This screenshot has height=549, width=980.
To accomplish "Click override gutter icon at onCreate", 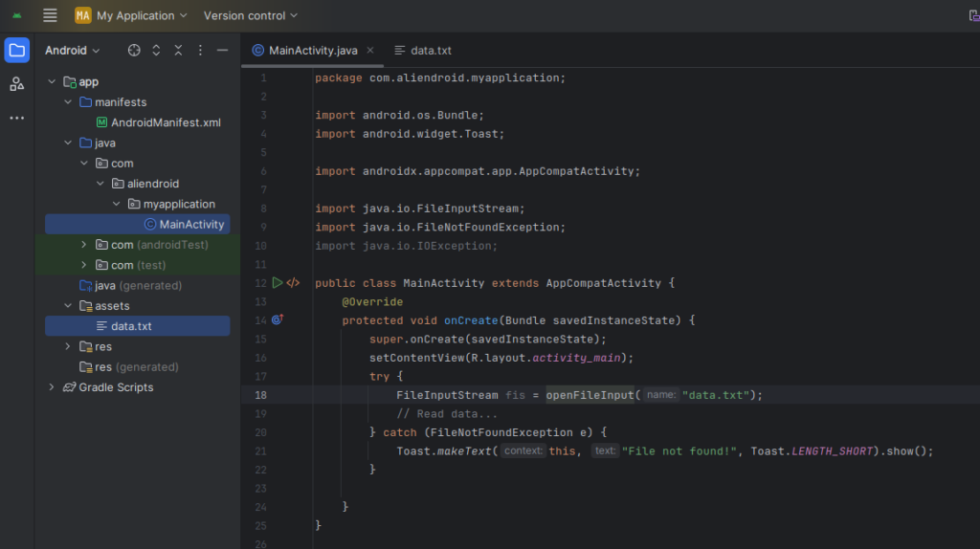I will [278, 319].
